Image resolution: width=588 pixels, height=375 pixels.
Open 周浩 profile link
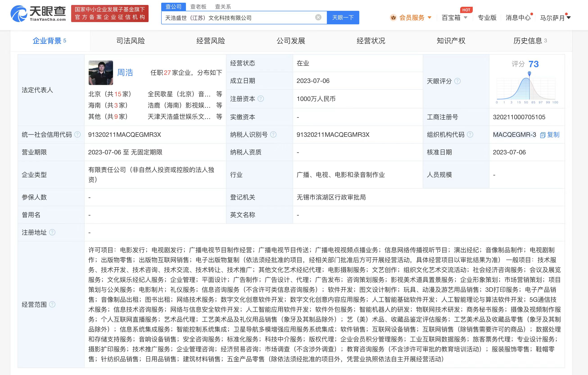coord(125,73)
